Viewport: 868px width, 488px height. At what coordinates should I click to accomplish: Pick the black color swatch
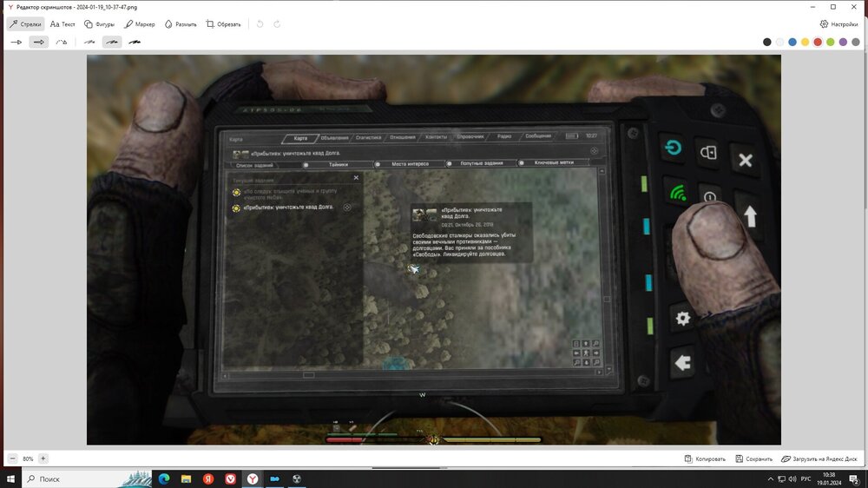(x=766, y=42)
